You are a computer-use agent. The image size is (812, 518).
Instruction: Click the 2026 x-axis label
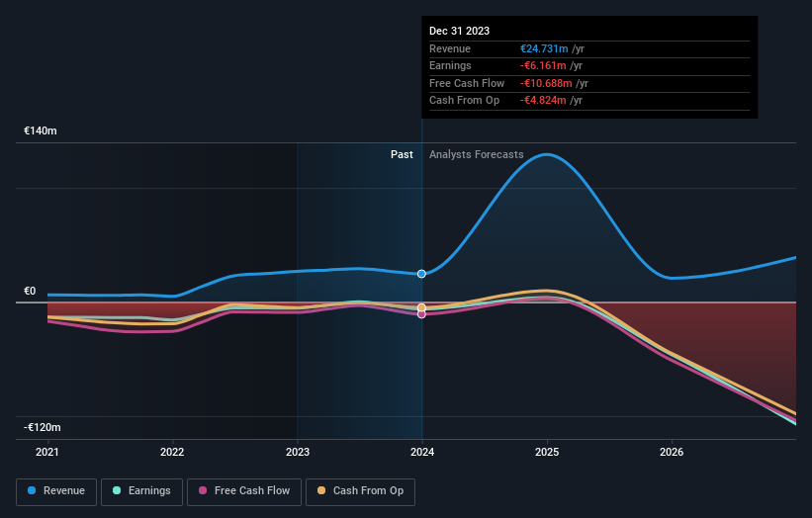tap(672, 453)
